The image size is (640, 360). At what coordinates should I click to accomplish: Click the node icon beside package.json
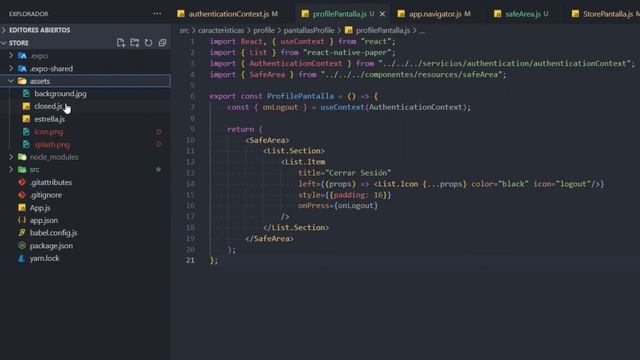pos(22,246)
